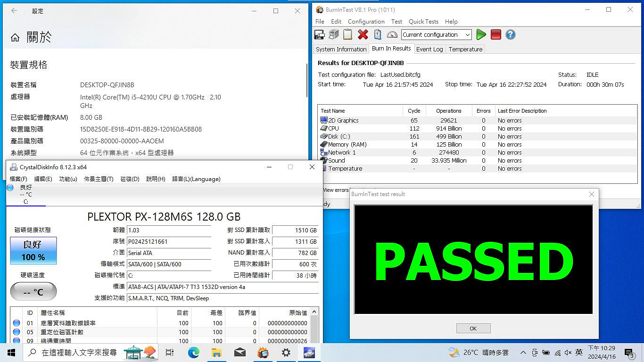This screenshot has height=362, width=644.
Task: Open the Windows Start menu
Action: click(11, 353)
